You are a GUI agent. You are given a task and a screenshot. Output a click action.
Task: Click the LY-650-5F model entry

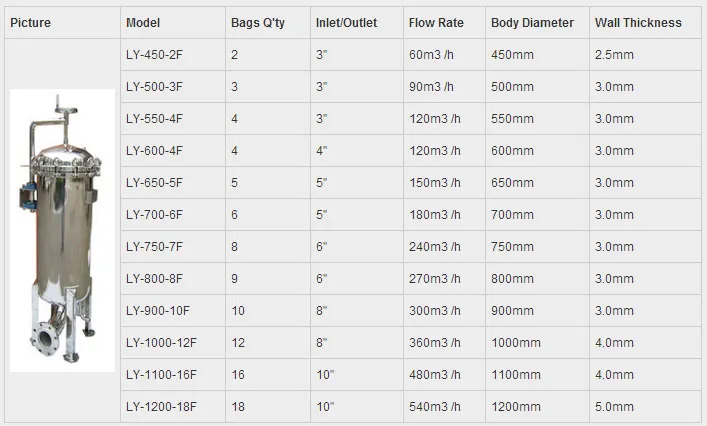tap(154, 182)
